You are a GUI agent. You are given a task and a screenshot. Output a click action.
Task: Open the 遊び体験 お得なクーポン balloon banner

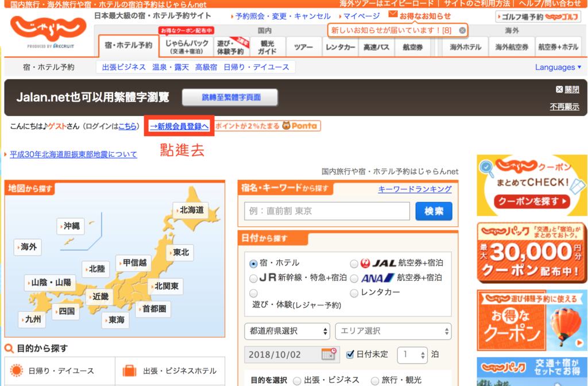point(532,321)
